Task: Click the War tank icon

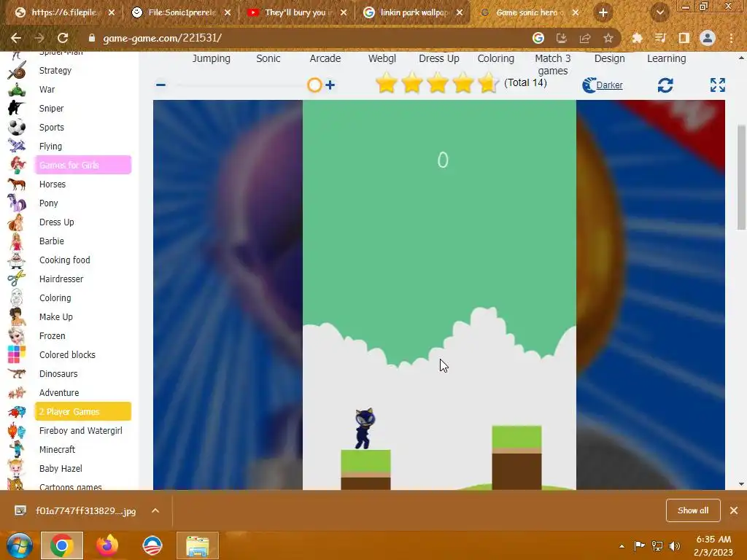Action: coord(17,90)
